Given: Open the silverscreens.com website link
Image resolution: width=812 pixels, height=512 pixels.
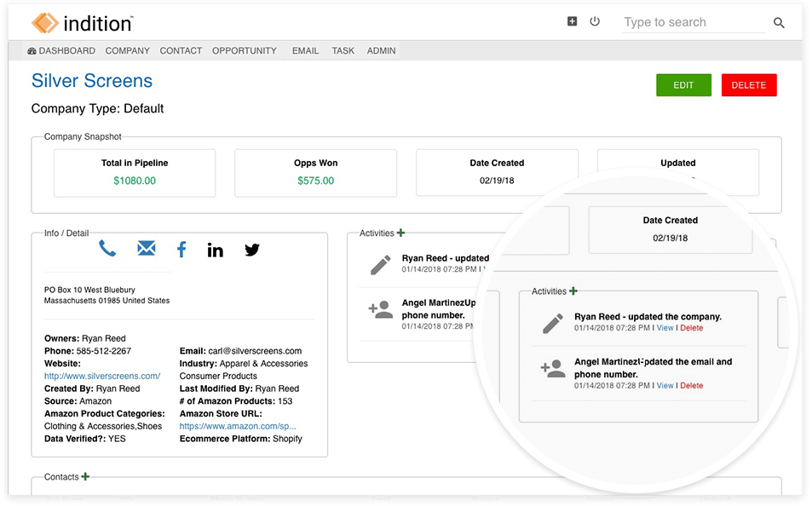Looking at the screenshot, I should click(102, 376).
